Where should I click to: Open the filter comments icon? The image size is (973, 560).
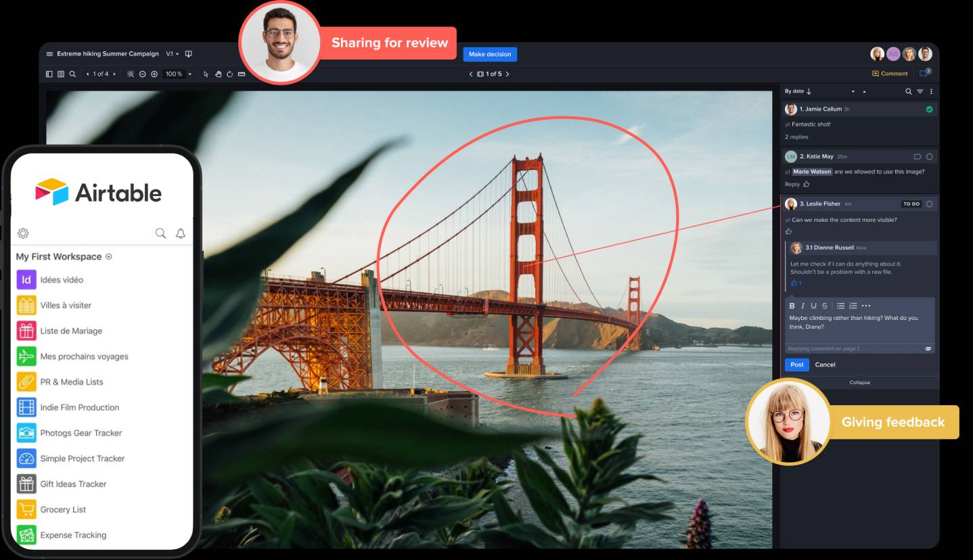(x=920, y=91)
